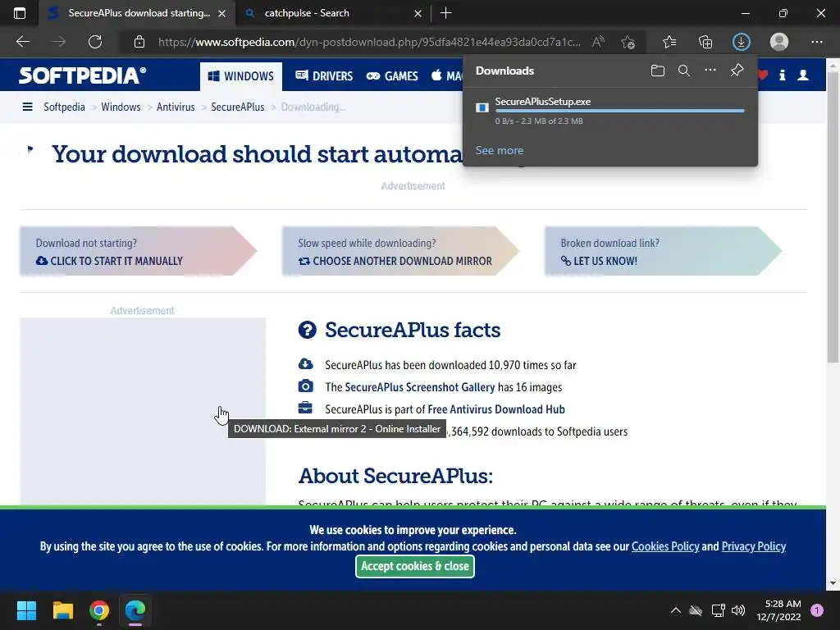
Task: Click See more in Downloads panel
Action: (500, 151)
